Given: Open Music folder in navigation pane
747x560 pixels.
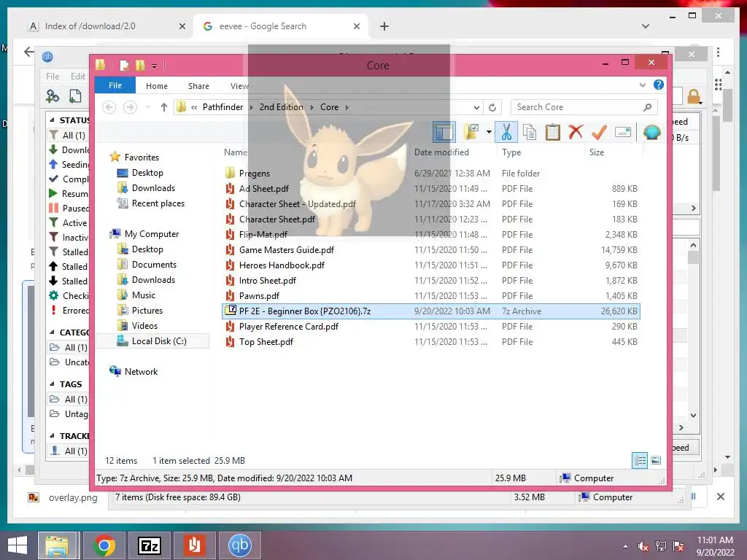Looking at the screenshot, I should coord(144,295).
